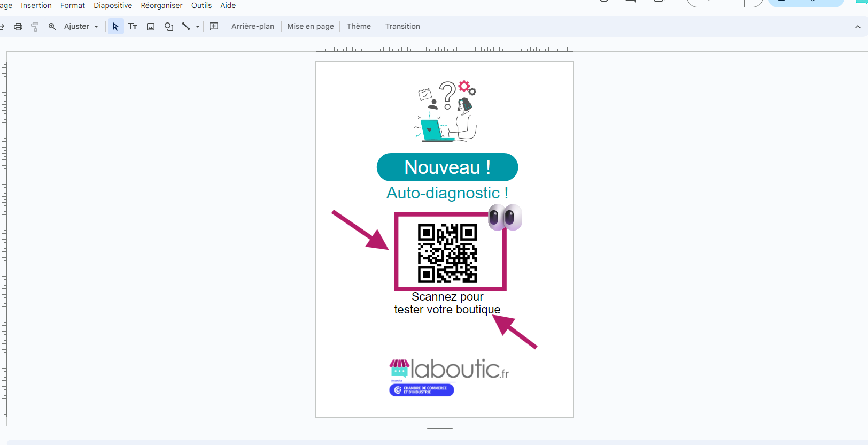
Task: Open the Shape tool
Action: click(169, 27)
